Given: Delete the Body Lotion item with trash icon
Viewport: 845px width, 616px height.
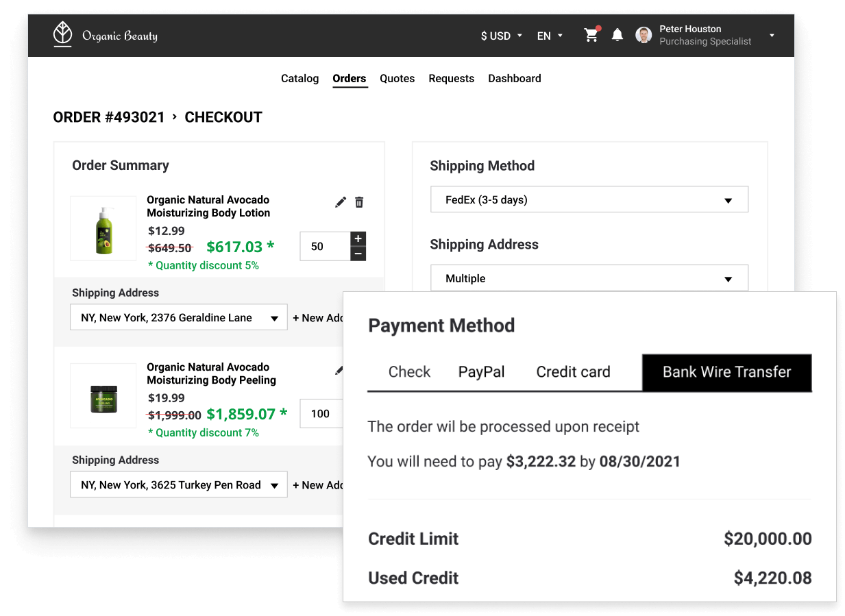Looking at the screenshot, I should pyautogui.click(x=359, y=202).
